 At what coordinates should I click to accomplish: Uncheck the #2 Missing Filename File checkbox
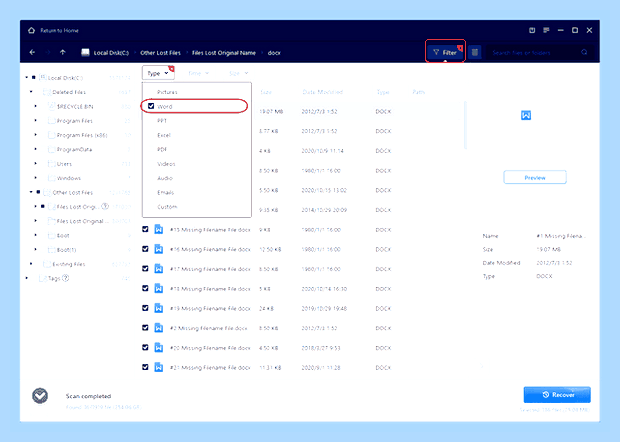pyautogui.click(x=145, y=328)
